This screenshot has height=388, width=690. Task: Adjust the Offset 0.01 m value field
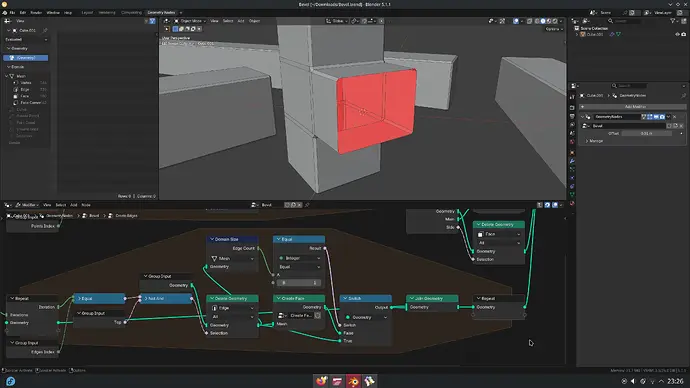point(646,133)
